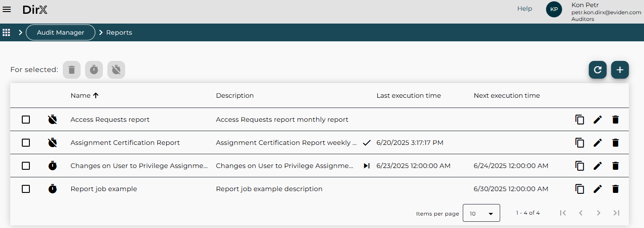Go to Audit Manager breadcrumb
The height and width of the screenshot is (228, 644).
click(61, 32)
